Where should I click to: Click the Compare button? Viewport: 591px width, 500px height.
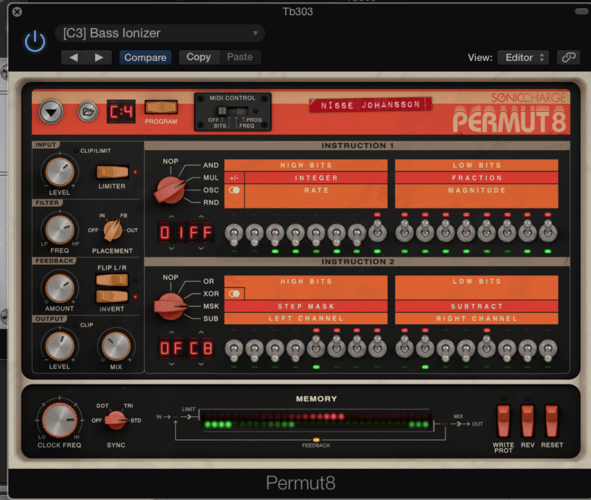click(x=145, y=57)
